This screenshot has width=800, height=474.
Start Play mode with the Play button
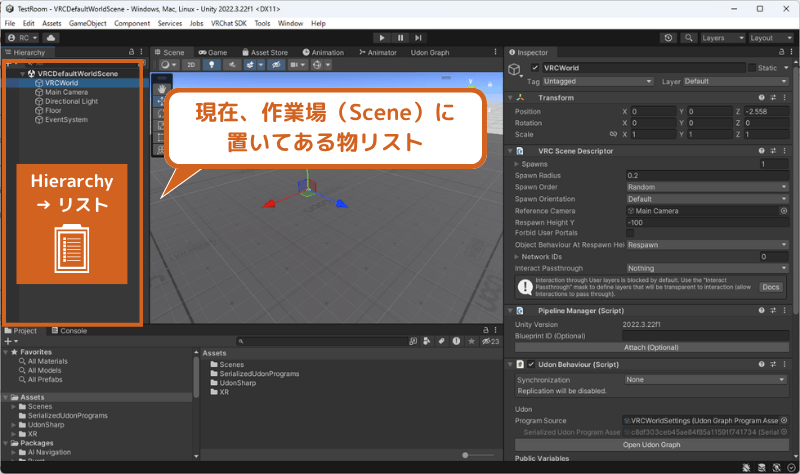(x=382, y=38)
